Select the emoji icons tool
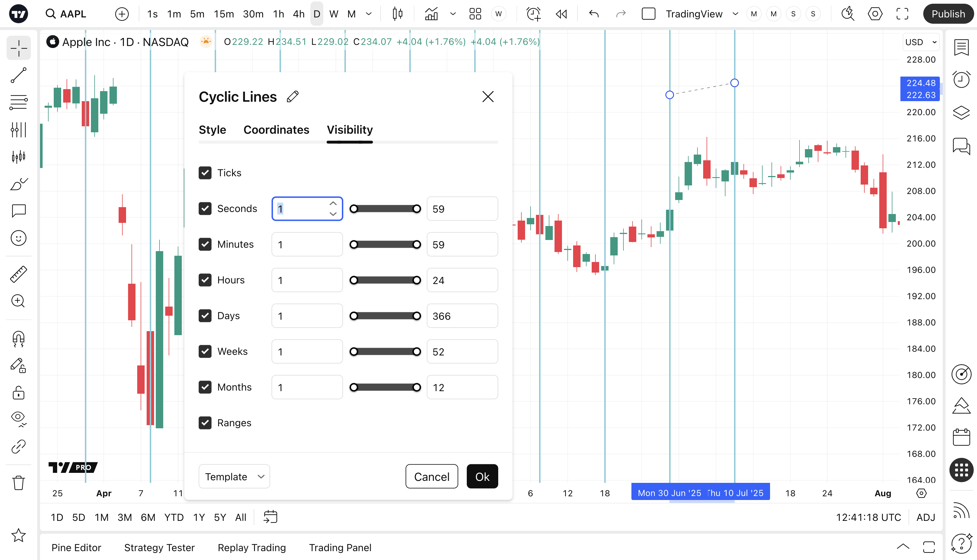This screenshot has height=560, width=977. coord(18,238)
